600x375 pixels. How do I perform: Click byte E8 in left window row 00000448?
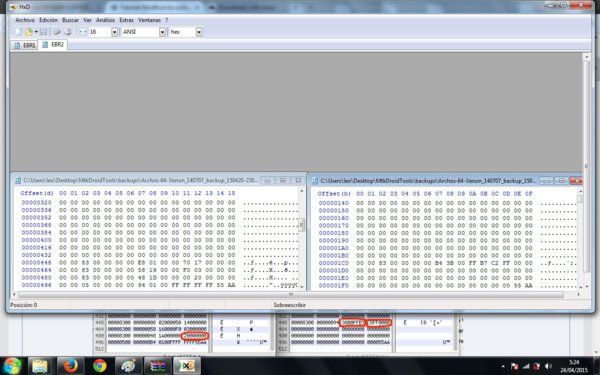click(x=141, y=262)
